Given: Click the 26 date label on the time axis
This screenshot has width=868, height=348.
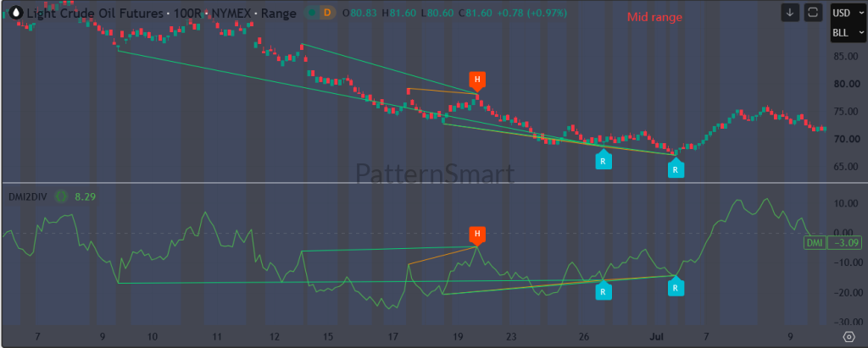Looking at the screenshot, I should coord(583,336).
